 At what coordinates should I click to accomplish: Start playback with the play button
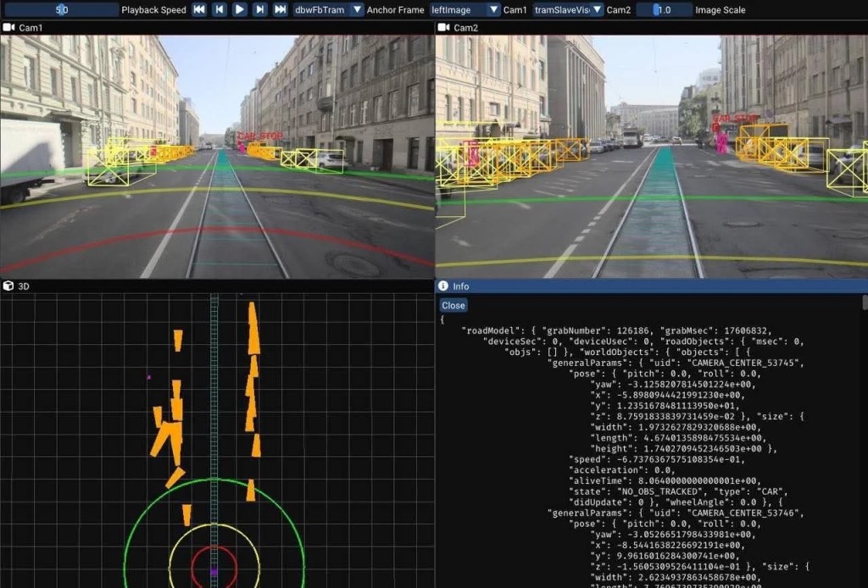tap(240, 9)
